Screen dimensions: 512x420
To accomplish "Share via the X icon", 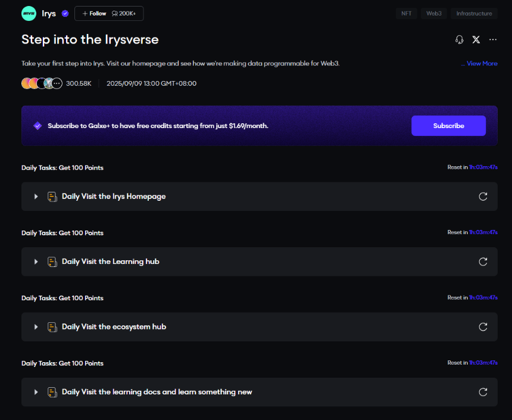I will click(x=476, y=39).
